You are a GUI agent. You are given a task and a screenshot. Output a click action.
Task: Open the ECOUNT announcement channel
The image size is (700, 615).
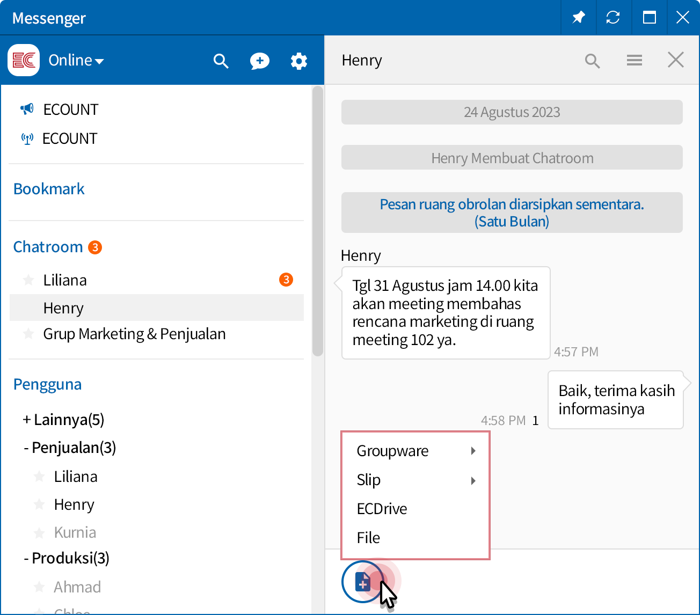tap(70, 109)
